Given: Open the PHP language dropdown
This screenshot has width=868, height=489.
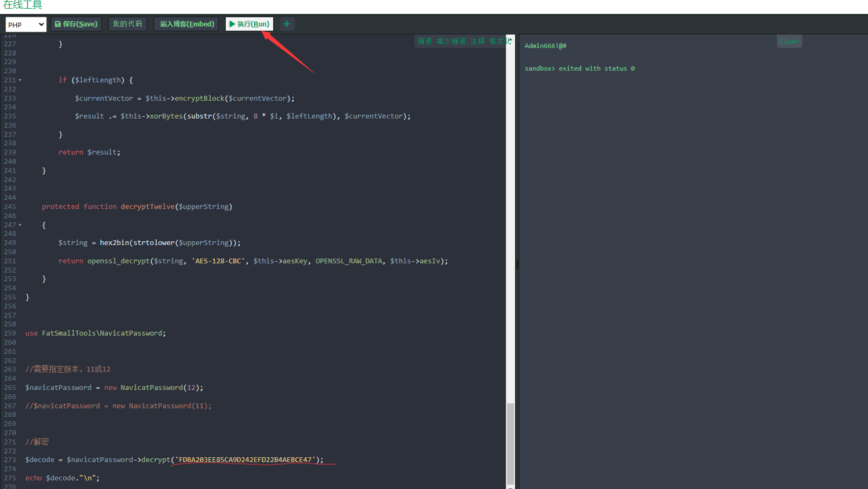Looking at the screenshot, I should pyautogui.click(x=25, y=24).
